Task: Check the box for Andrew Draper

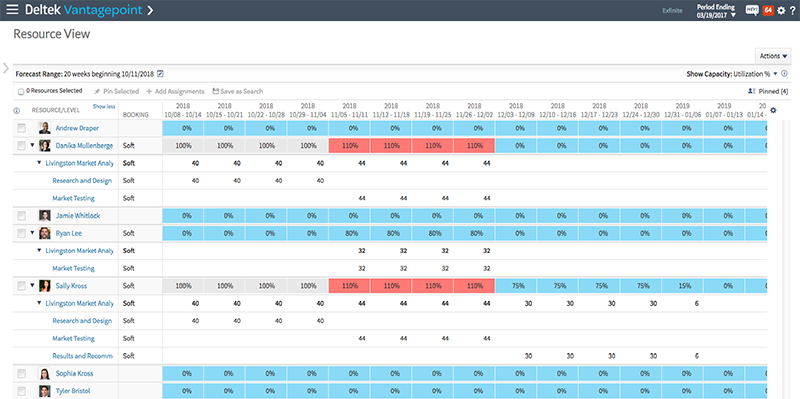Action: 21,129
